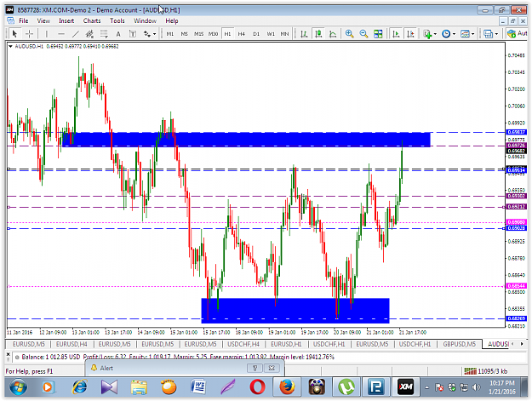Image resolution: width=532 pixels, height=401 pixels.
Task: Set timeframe to M30
Action: (x=213, y=34)
